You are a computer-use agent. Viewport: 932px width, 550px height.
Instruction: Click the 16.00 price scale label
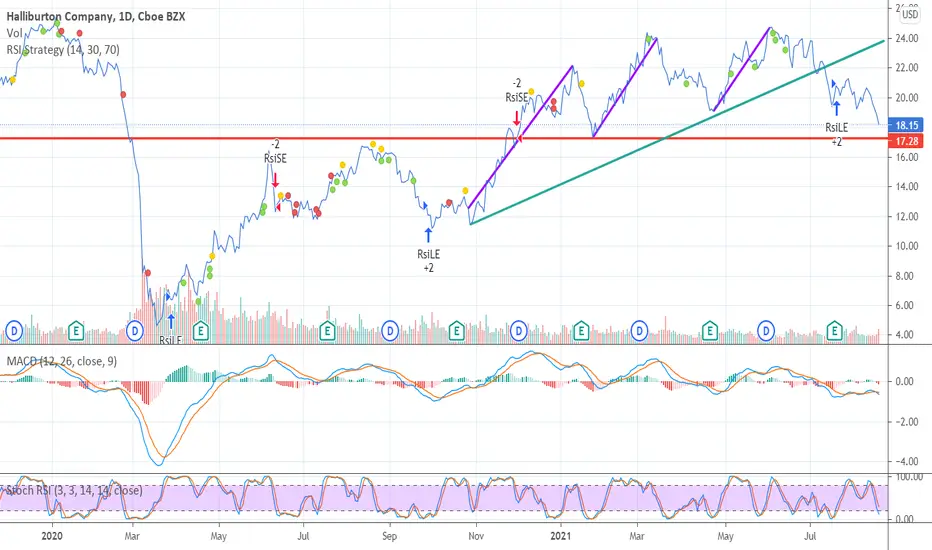[906, 157]
